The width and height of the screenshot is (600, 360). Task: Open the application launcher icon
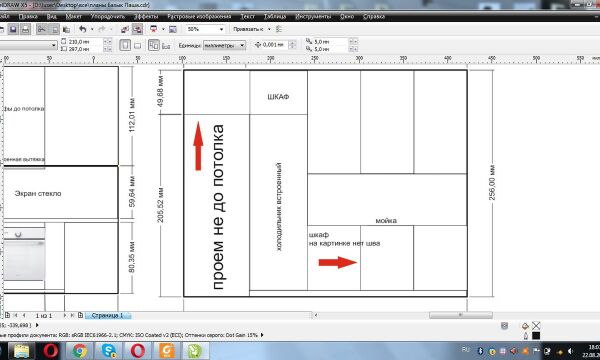154,29
